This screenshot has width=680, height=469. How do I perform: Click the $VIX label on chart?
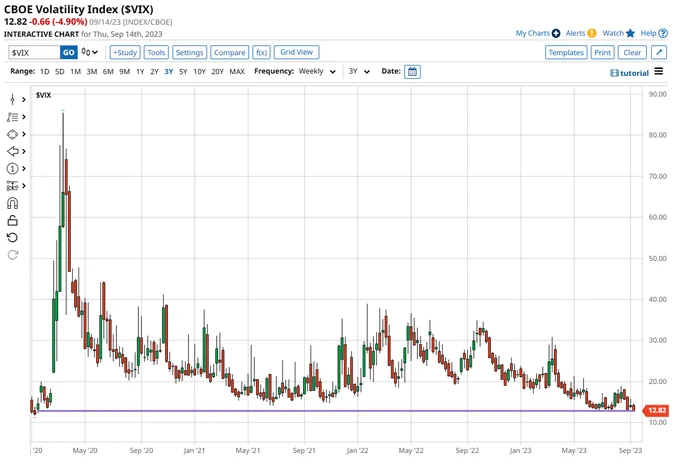[43, 95]
